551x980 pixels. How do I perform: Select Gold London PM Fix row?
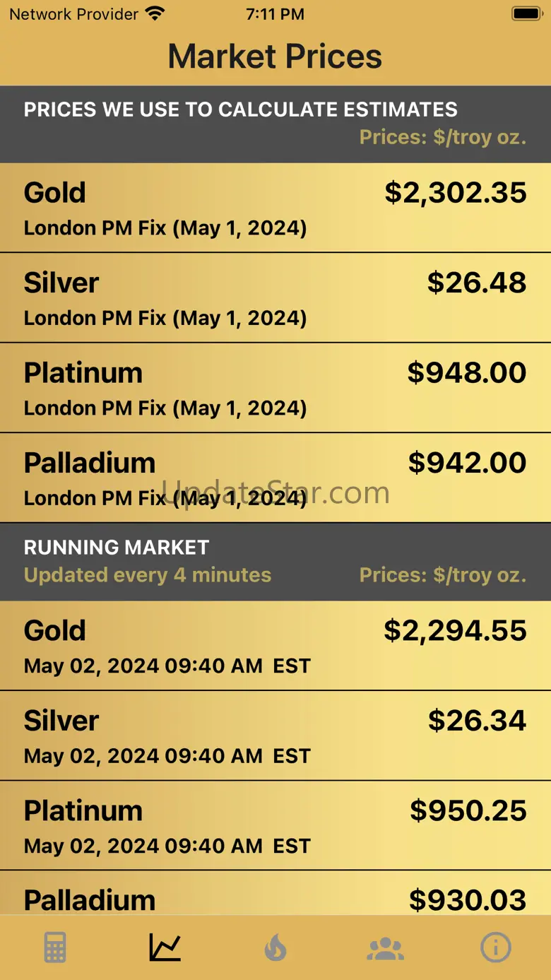tap(275, 208)
